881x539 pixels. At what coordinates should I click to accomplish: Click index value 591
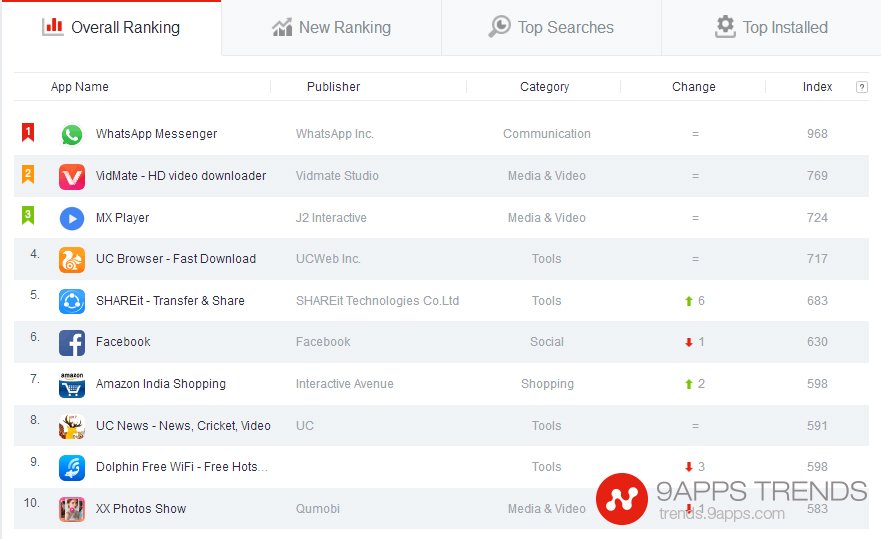818,426
